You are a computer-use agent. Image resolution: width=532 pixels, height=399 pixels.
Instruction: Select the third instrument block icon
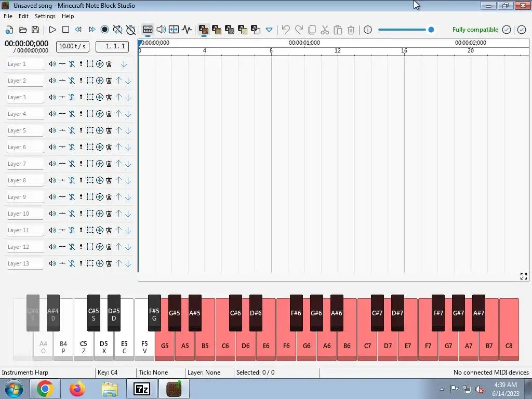[x=229, y=30]
